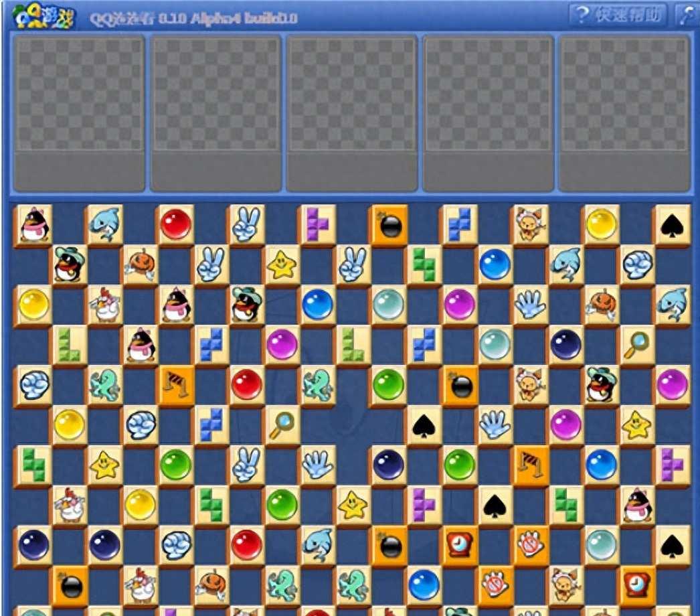Pick the green-hat penguin in second row

pyautogui.click(x=70, y=264)
